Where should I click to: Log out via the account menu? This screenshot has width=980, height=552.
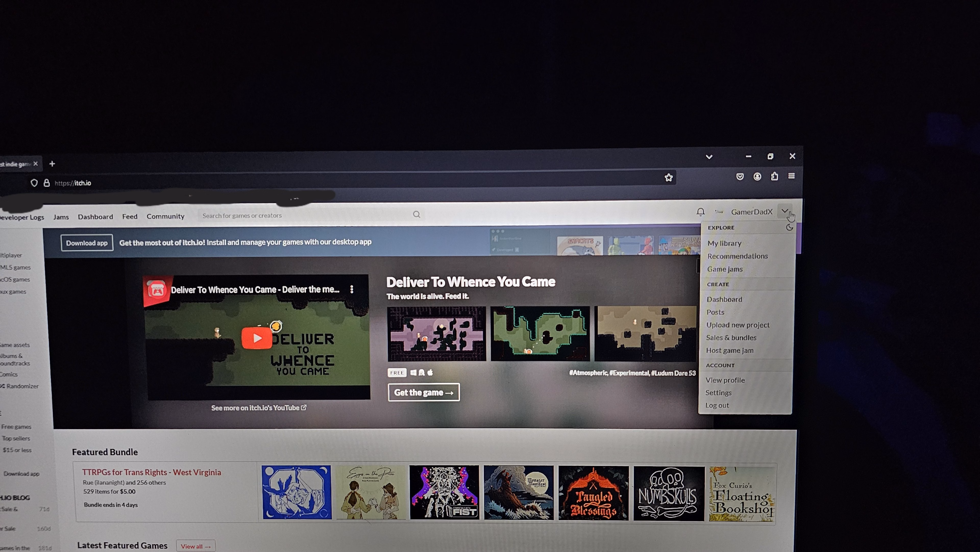click(x=717, y=405)
